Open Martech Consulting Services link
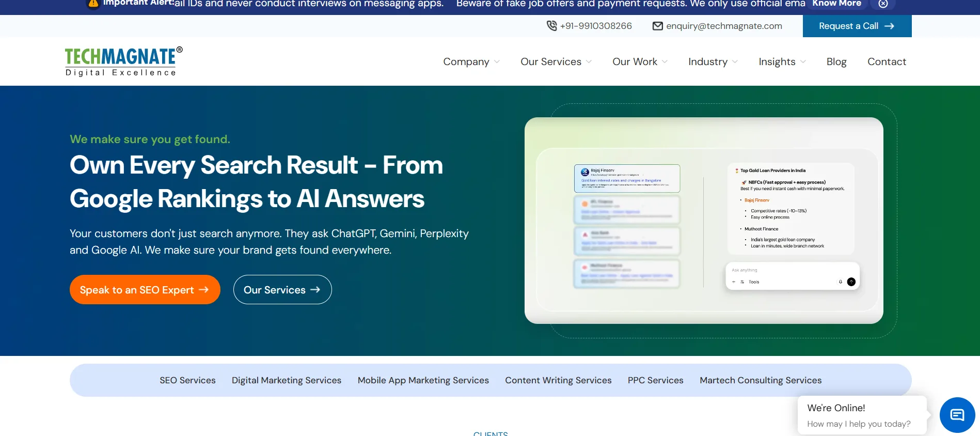 (x=761, y=380)
